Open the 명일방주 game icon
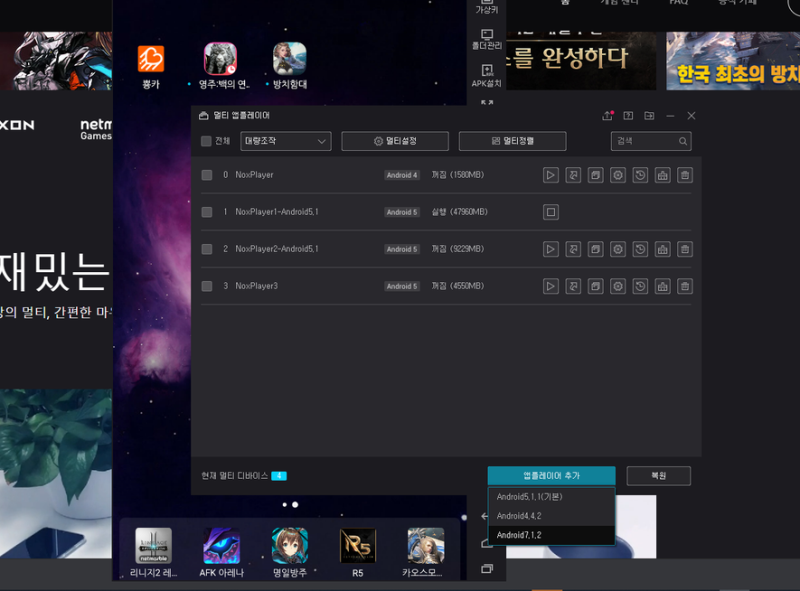The height and width of the screenshot is (591, 800). [290, 553]
